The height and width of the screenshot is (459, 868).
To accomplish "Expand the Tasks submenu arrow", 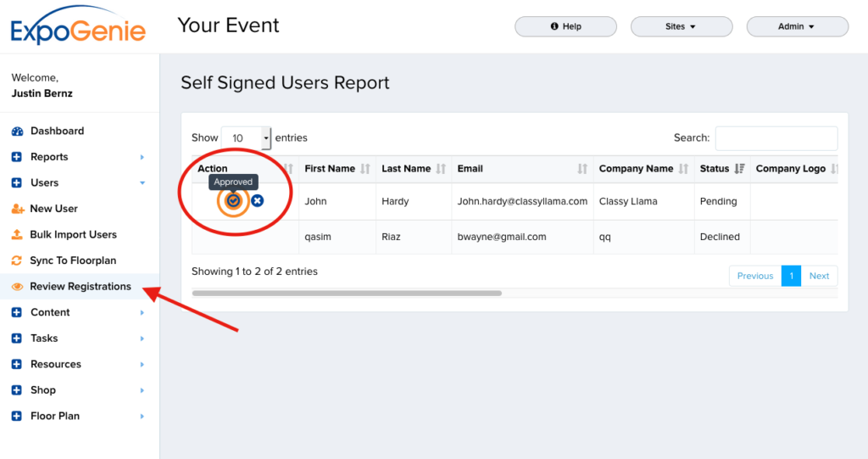I will pyautogui.click(x=142, y=339).
